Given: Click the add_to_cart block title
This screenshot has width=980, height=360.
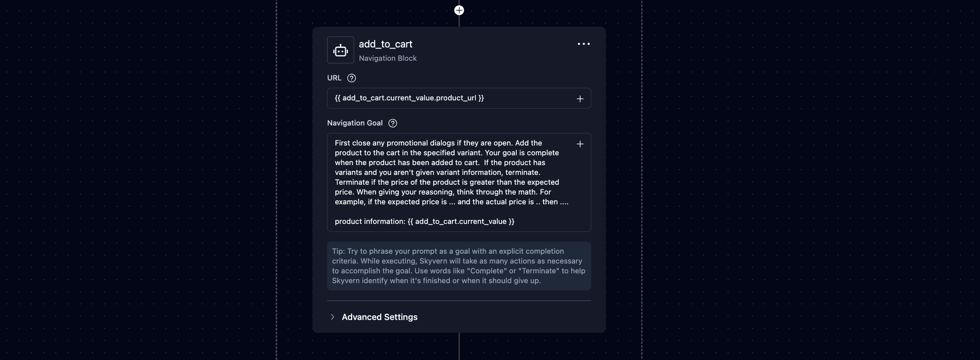Looking at the screenshot, I should 385,44.
